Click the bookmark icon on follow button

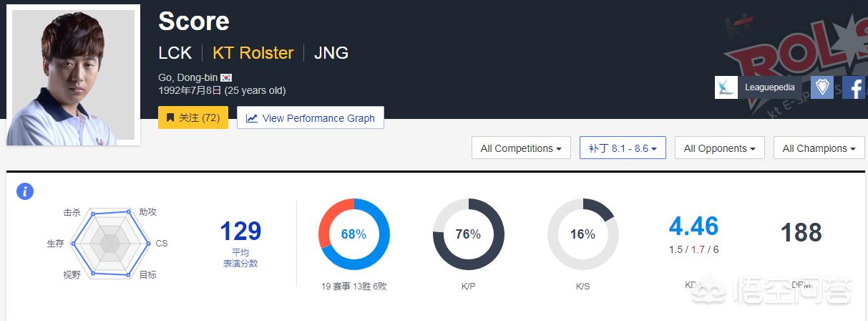[170, 118]
